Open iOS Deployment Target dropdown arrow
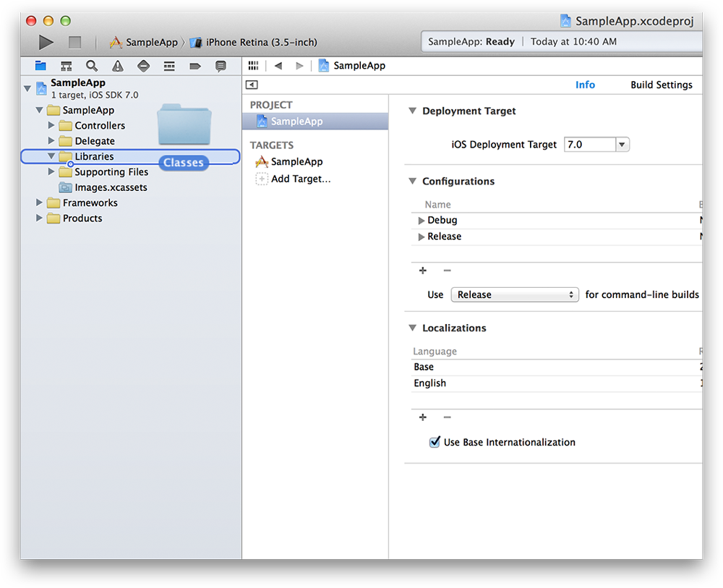The image size is (723, 588). [622, 145]
